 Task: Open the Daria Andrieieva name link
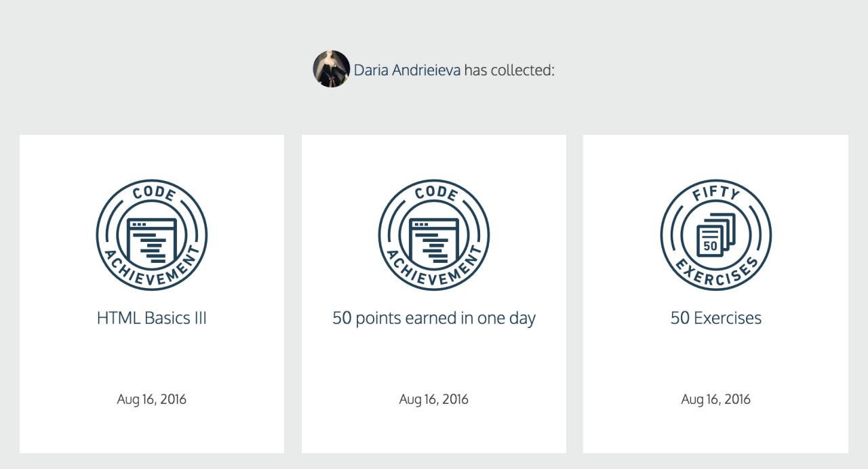(x=408, y=70)
